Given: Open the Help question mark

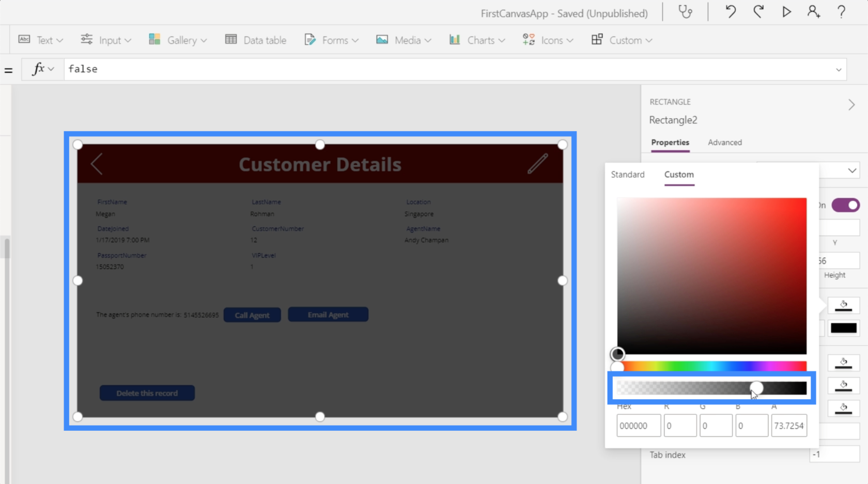Looking at the screenshot, I should point(841,12).
